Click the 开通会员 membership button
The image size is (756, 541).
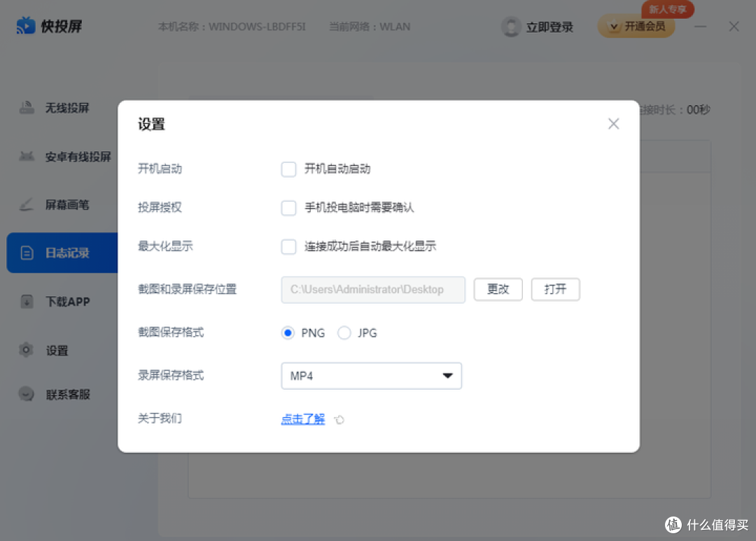pyautogui.click(x=636, y=26)
